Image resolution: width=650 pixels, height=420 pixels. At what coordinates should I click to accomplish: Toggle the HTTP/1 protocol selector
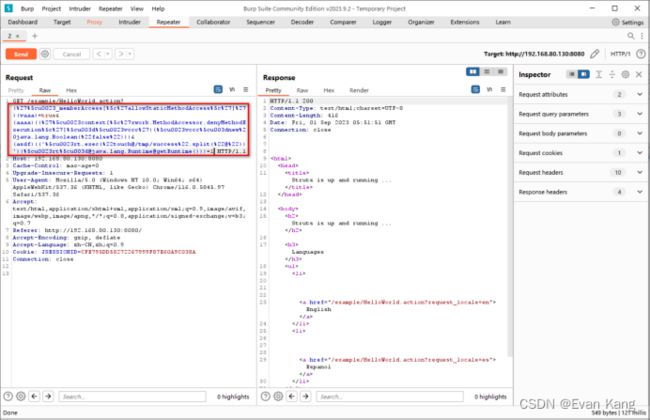(x=620, y=54)
